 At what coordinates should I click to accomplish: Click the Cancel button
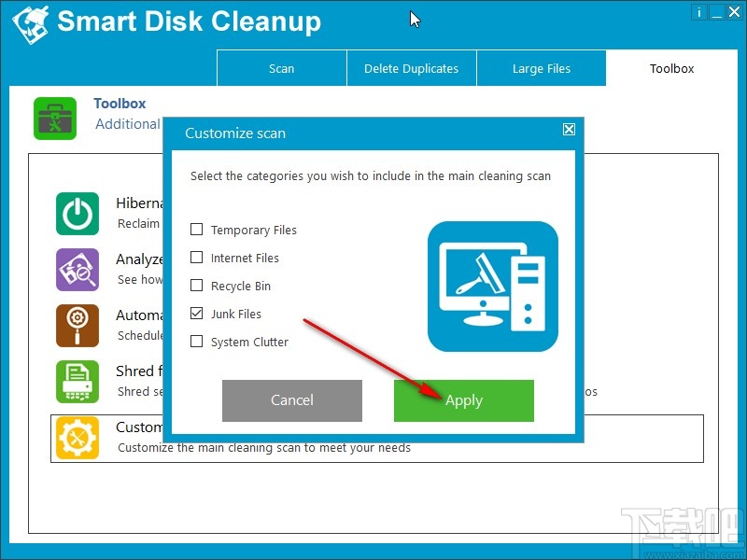pos(292,400)
